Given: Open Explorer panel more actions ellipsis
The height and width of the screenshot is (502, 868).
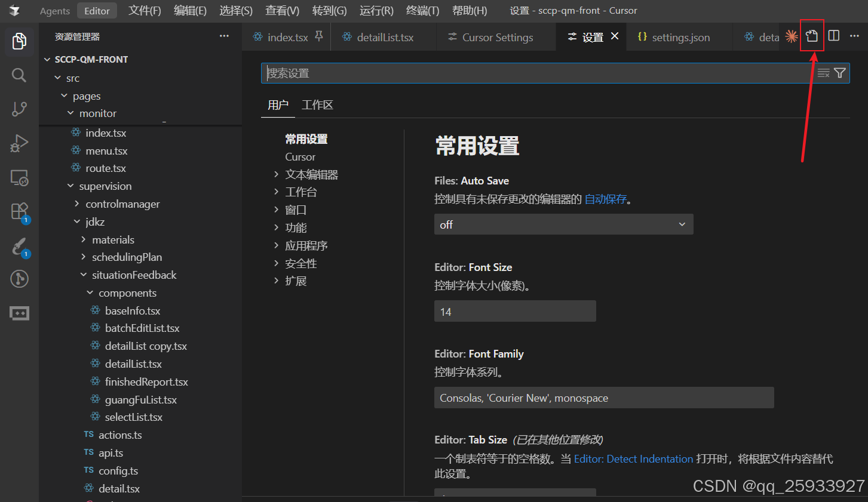Looking at the screenshot, I should [x=224, y=36].
